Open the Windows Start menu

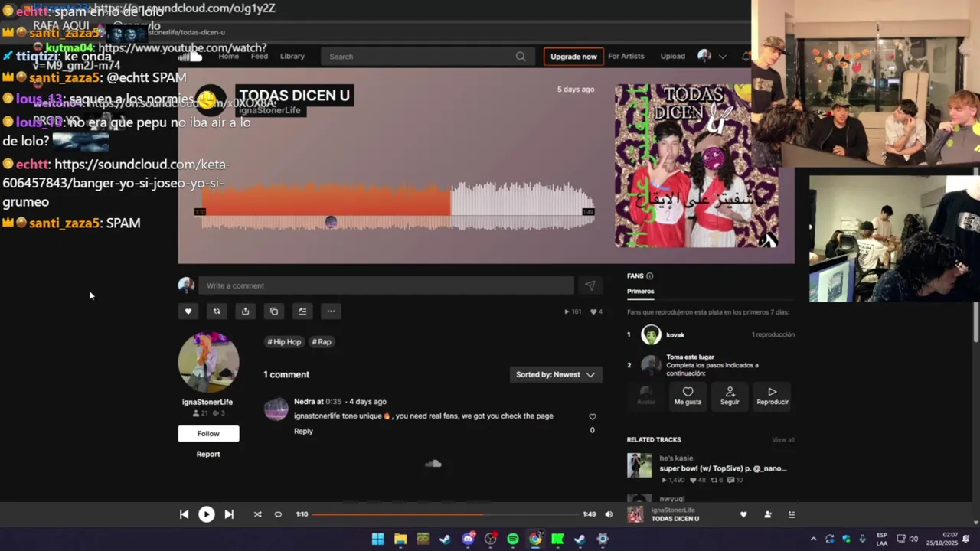[x=377, y=539]
